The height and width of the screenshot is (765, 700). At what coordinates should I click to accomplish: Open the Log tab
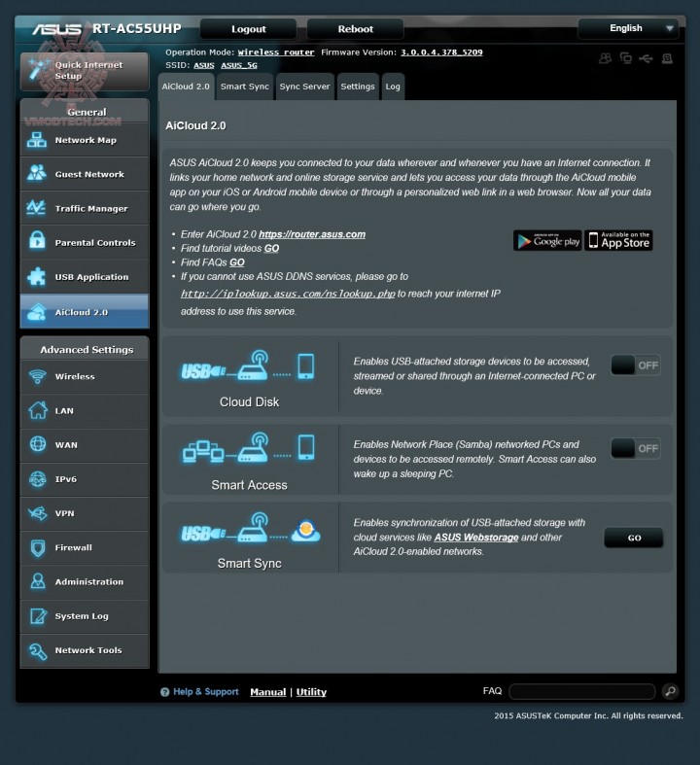click(393, 87)
